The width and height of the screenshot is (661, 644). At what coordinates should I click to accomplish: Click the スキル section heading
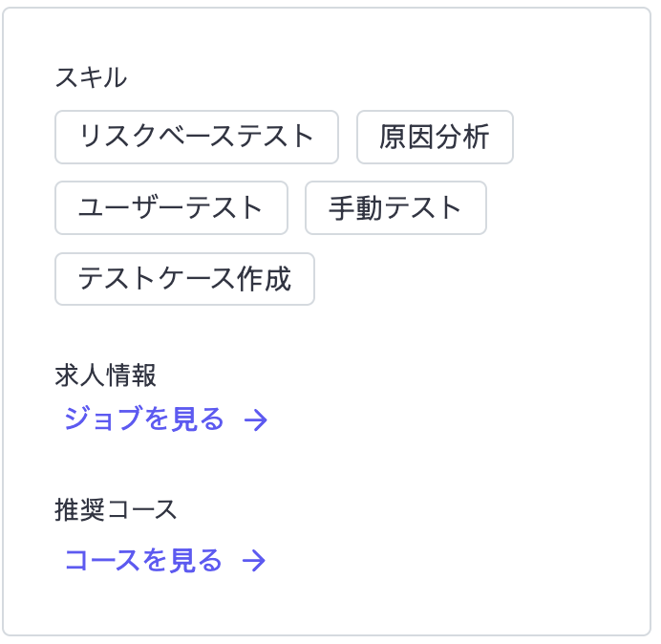tap(91, 78)
